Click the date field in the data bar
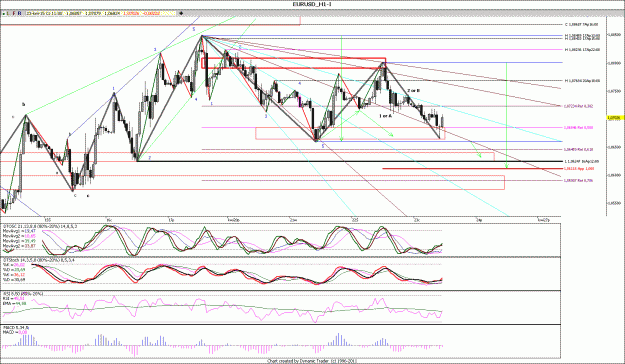625x364 pixels. pyautogui.click(x=44, y=14)
